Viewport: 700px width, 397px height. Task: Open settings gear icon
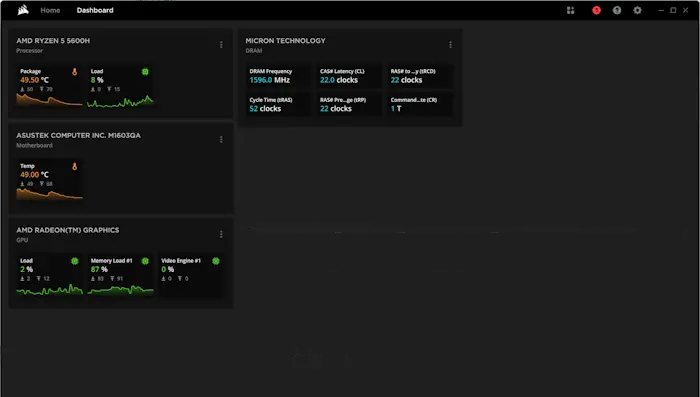pos(638,10)
